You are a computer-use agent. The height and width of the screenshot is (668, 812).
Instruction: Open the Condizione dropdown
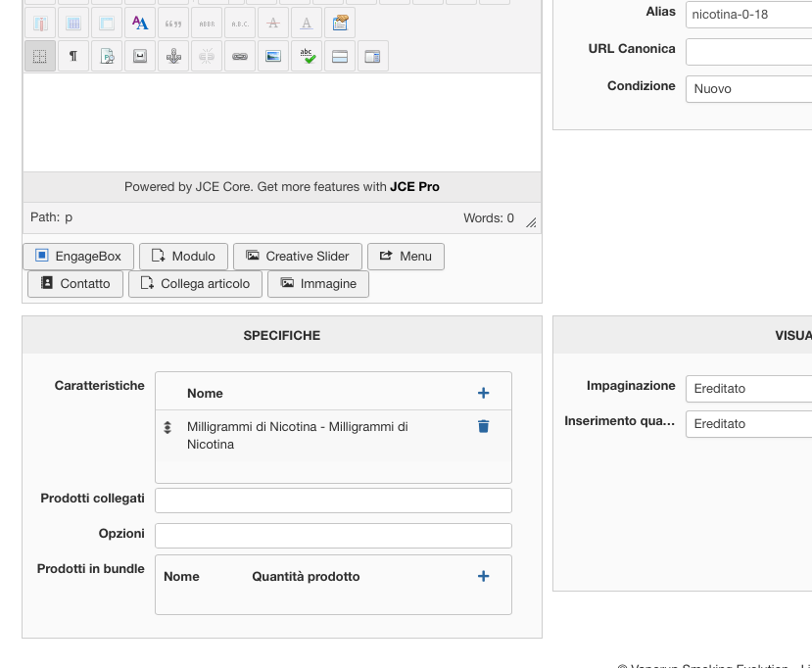click(748, 88)
